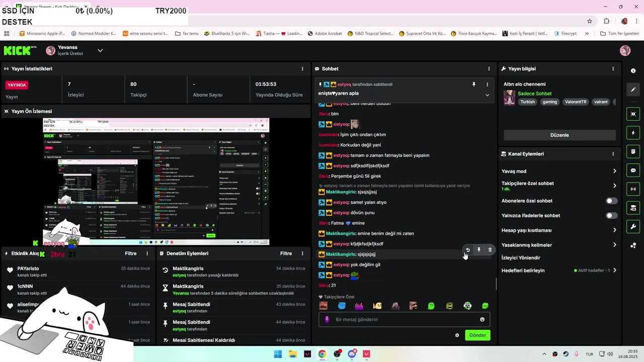The height and width of the screenshot is (362, 644).
Task: Click İzleyici Yönlendir option
Action: pyautogui.click(x=521, y=258)
